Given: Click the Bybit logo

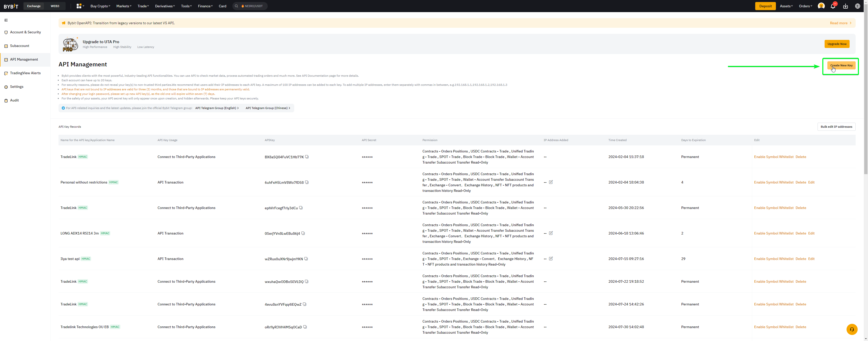Looking at the screenshot, I should pyautogui.click(x=11, y=6).
